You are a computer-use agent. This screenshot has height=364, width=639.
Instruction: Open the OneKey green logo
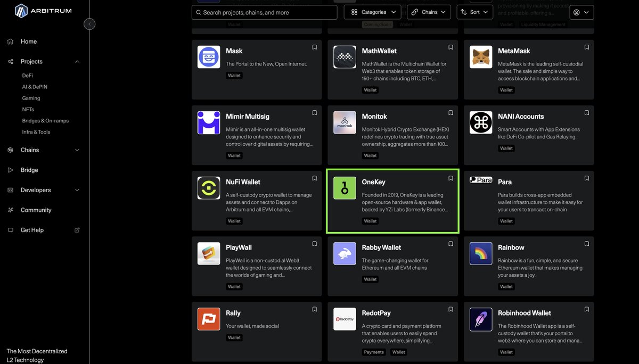pos(345,188)
